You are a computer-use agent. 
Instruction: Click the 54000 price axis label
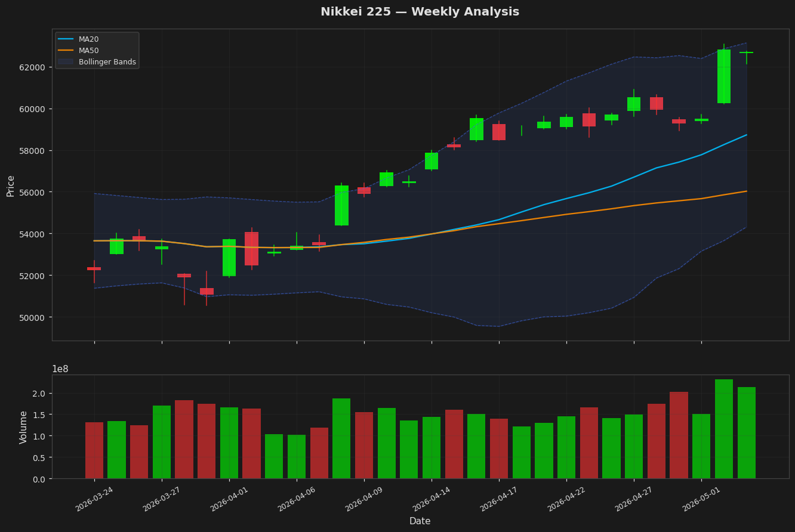click(x=32, y=234)
